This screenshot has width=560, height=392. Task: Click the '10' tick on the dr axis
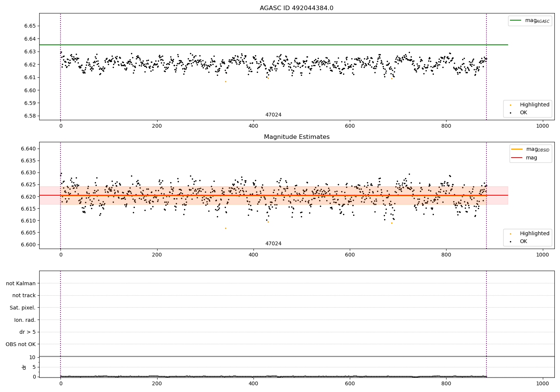click(32, 358)
